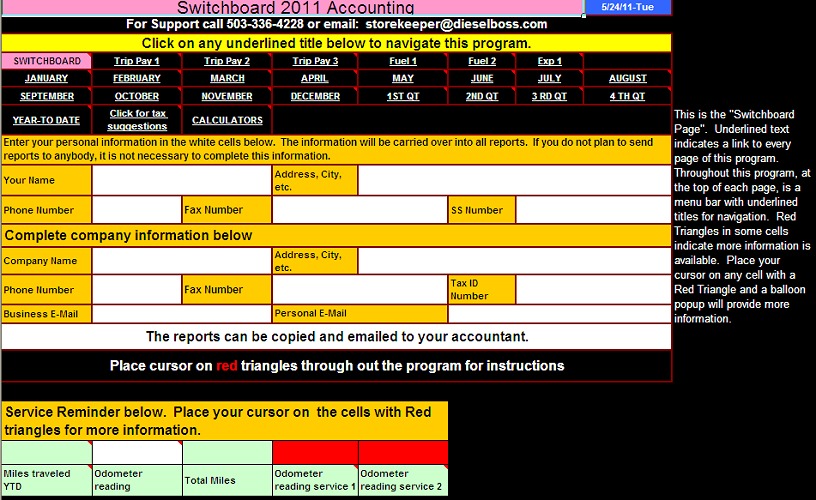Open the JUNE report
The image size is (816, 500).
pos(482,78)
